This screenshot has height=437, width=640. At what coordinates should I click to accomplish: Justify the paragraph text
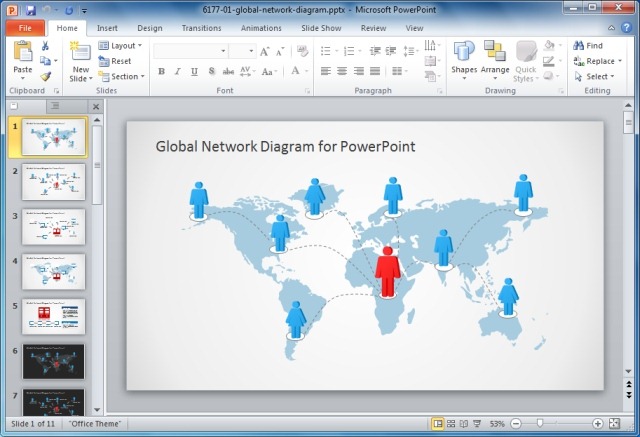pyautogui.click(x=375, y=71)
